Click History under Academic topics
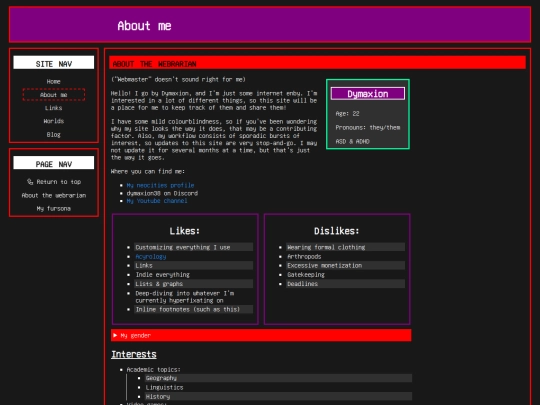Viewport: 540px width, 405px height. click(278, 397)
